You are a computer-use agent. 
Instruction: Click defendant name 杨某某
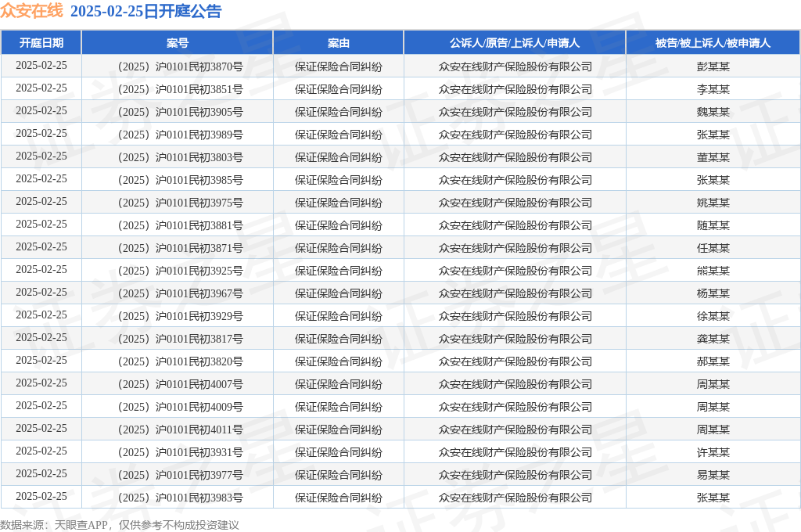coord(713,293)
